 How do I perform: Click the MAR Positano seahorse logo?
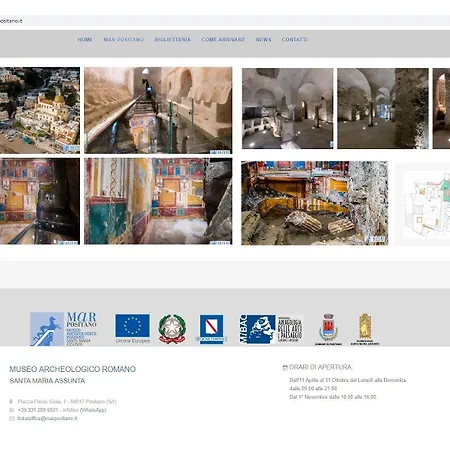[63, 329]
